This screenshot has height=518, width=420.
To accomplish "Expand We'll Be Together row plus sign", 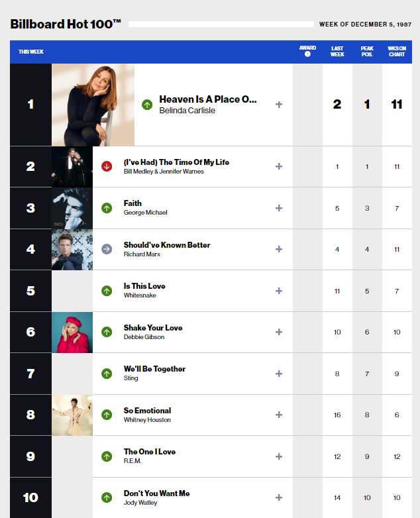I will coord(279,374).
